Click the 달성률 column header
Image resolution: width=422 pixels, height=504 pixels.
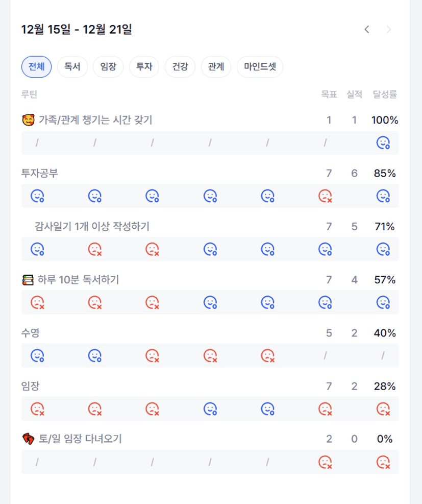point(385,94)
